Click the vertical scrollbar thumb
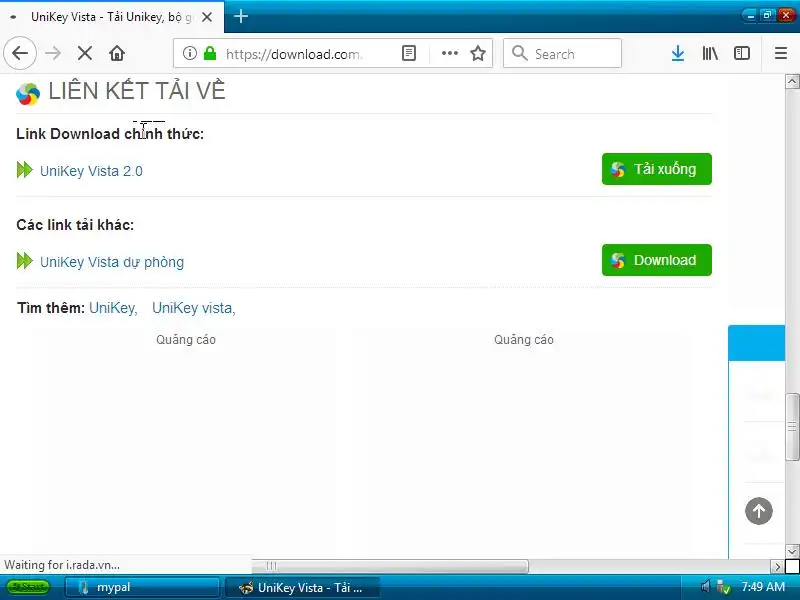Image resolution: width=800 pixels, height=600 pixels. (792, 427)
